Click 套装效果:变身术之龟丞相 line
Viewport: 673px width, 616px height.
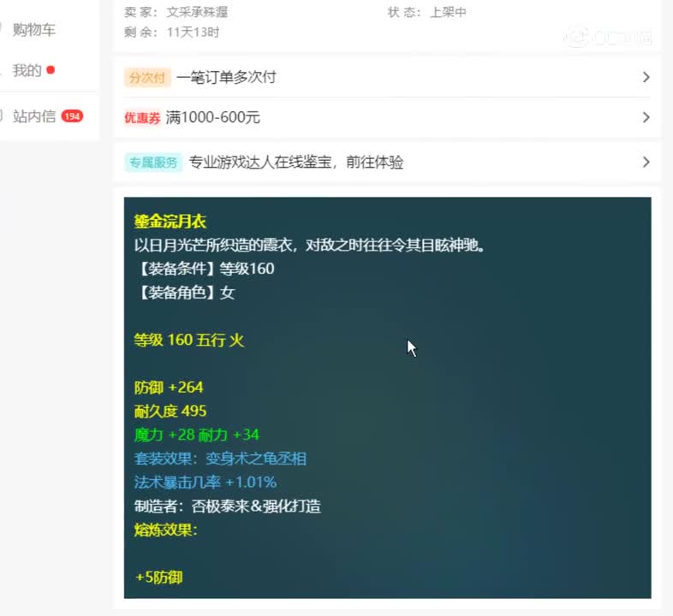(220, 459)
